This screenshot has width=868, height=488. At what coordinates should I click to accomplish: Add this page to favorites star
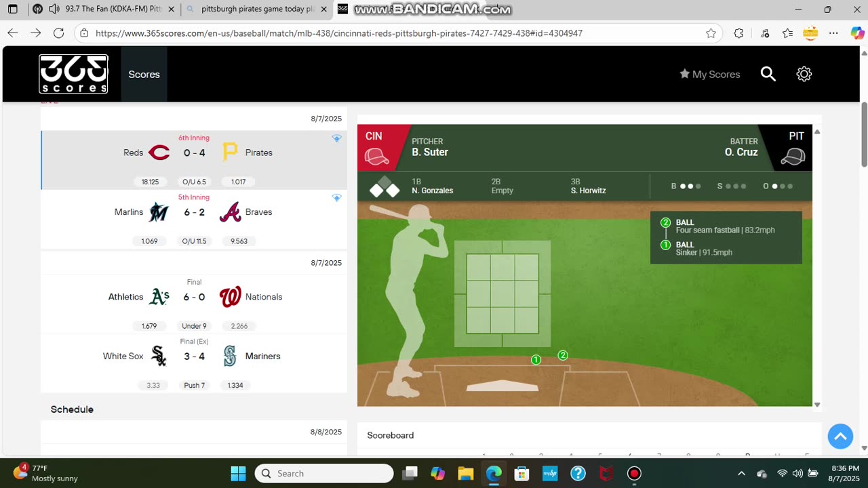(711, 33)
